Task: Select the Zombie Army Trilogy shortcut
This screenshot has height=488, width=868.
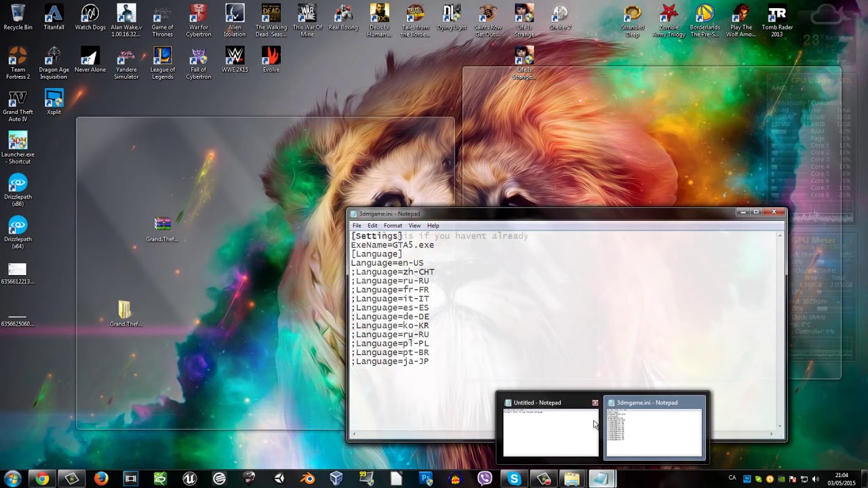Action: [669, 20]
